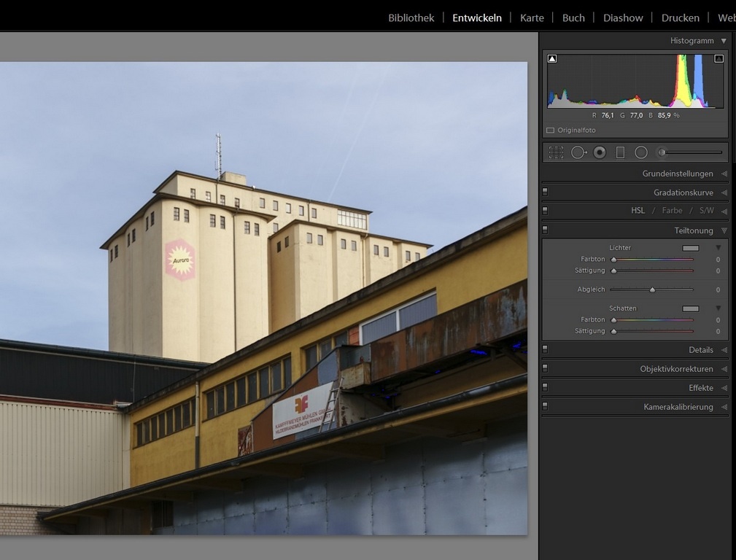Switch to the Bibliothek module
The width and height of the screenshot is (736, 560).
pos(411,17)
